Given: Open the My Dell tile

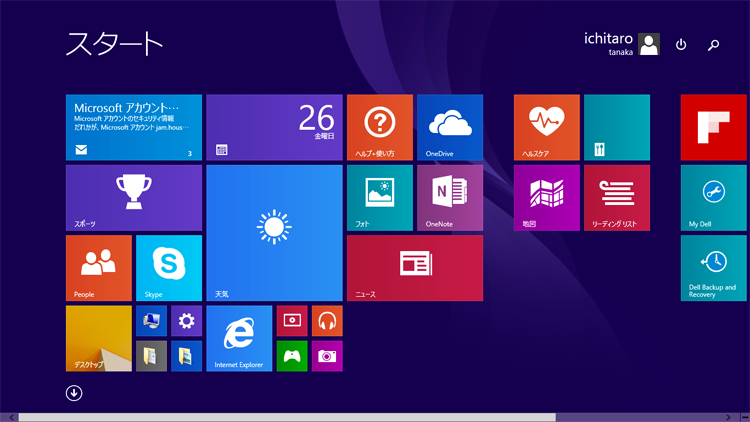Looking at the screenshot, I should 713,198.
